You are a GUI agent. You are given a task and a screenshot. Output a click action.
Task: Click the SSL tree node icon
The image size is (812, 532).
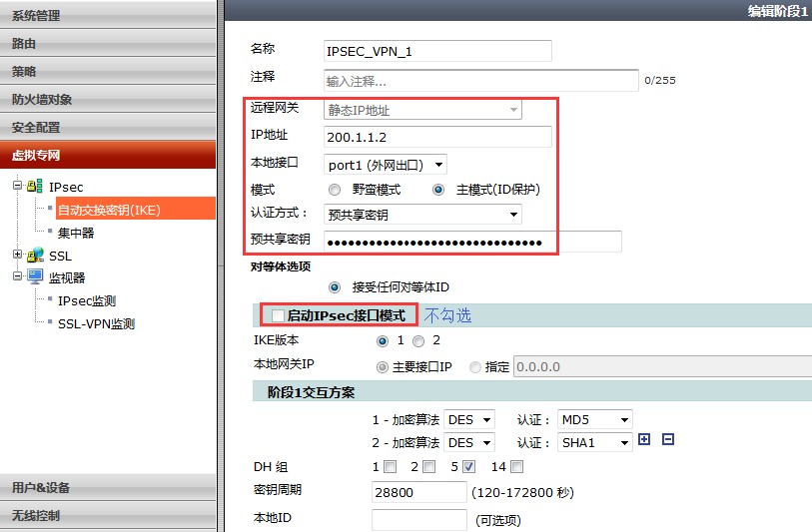pos(35,256)
